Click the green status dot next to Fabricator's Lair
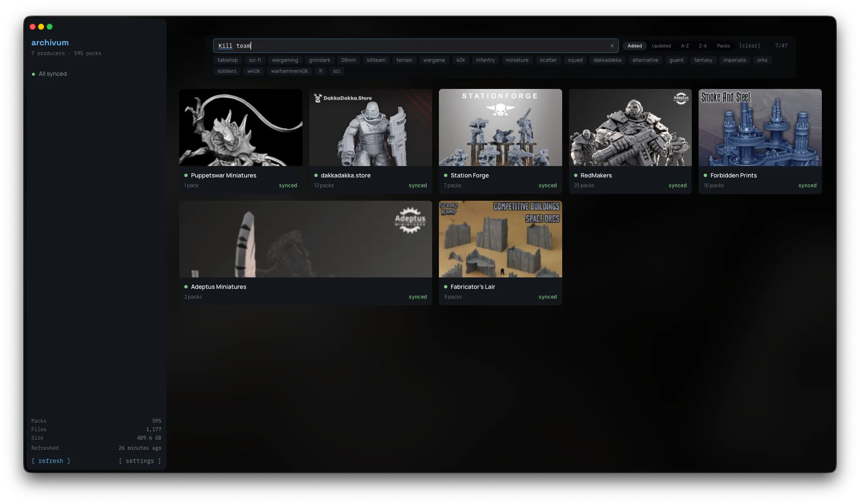The image size is (860, 504). 445,287
